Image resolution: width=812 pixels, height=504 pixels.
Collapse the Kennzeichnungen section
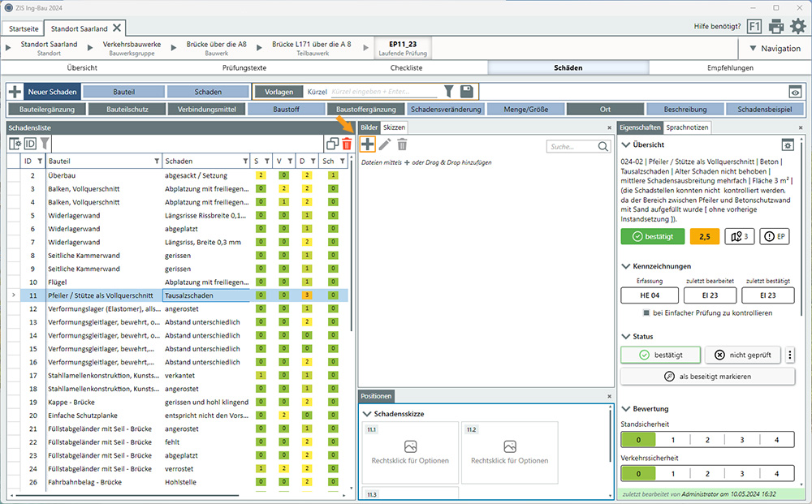pyautogui.click(x=626, y=266)
